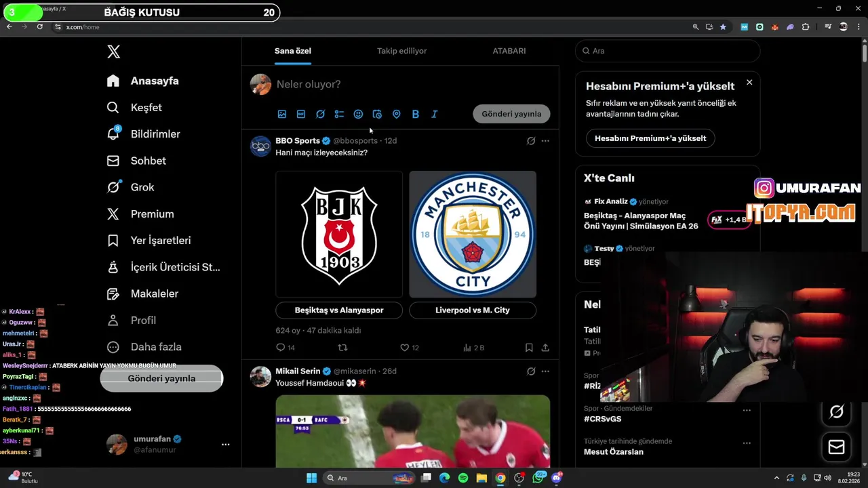The height and width of the screenshot is (488, 868).
Task: Ask Grok about the Mikail Serin post
Action: 531,371
